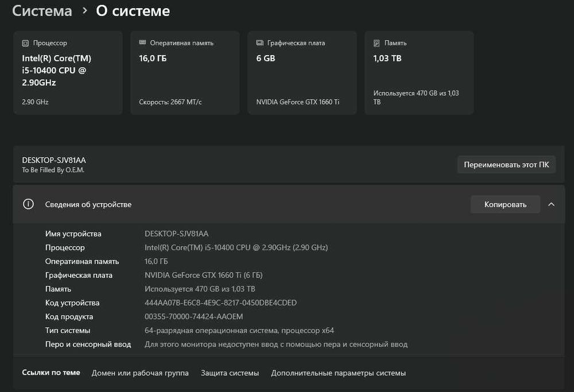
Task: Open Домен или рабочая группа link
Action: pyautogui.click(x=140, y=373)
